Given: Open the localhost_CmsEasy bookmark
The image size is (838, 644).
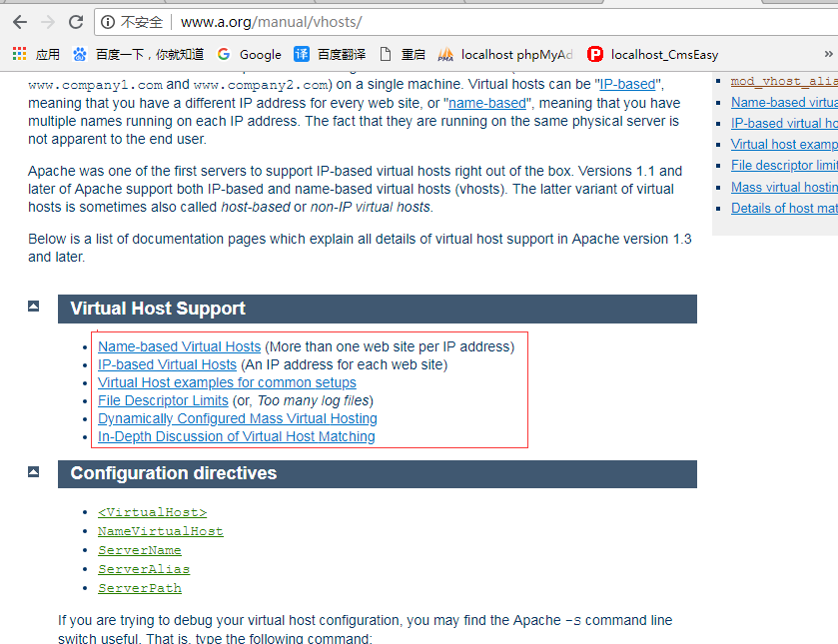Looking at the screenshot, I should click(652, 54).
